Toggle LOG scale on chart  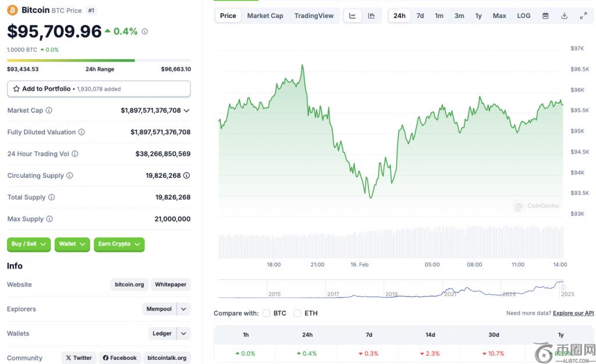(523, 16)
